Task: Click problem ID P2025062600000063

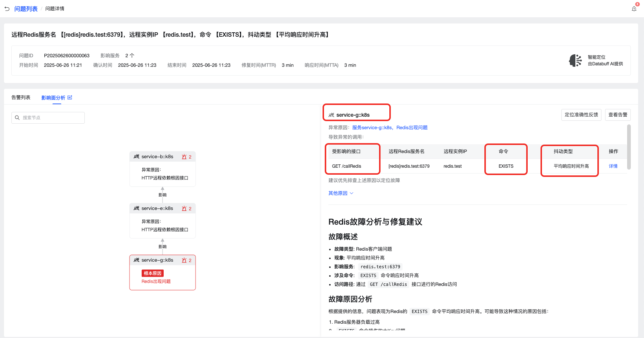Action: click(x=67, y=56)
